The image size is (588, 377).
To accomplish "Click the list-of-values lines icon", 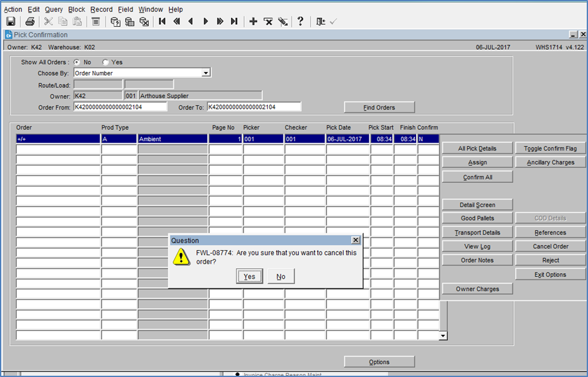I will click(96, 21).
